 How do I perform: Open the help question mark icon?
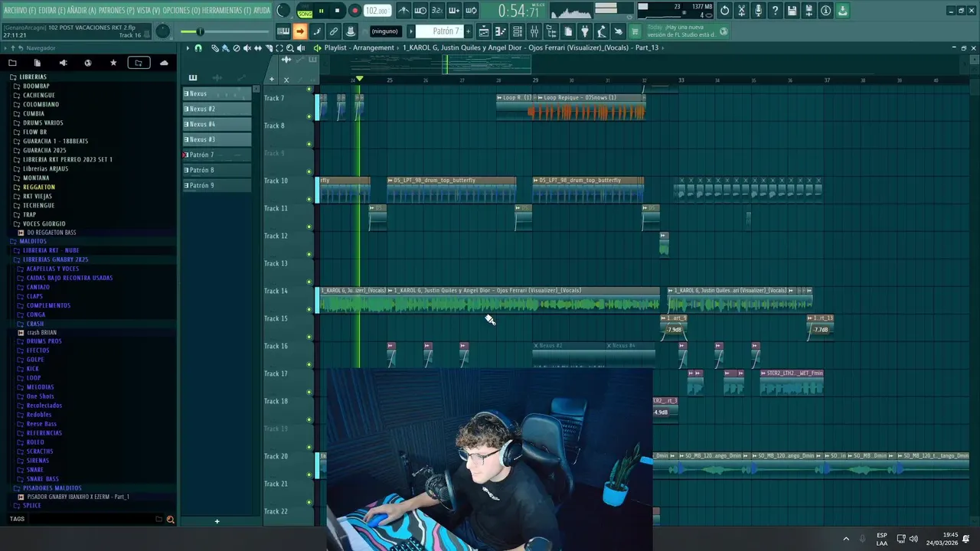[775, 11]
